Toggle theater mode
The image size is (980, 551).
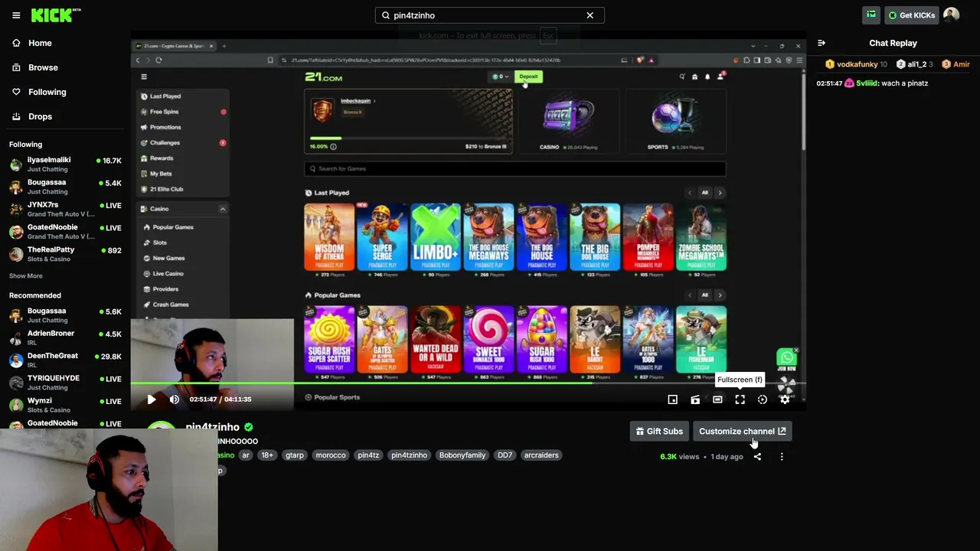click(717, 399)
